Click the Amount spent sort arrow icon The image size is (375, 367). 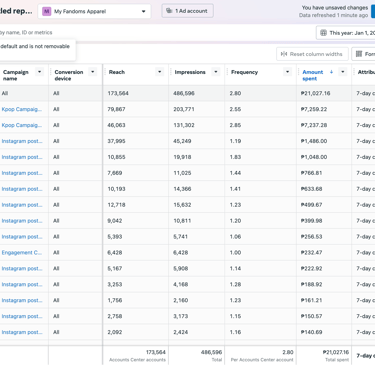point(331,72)
